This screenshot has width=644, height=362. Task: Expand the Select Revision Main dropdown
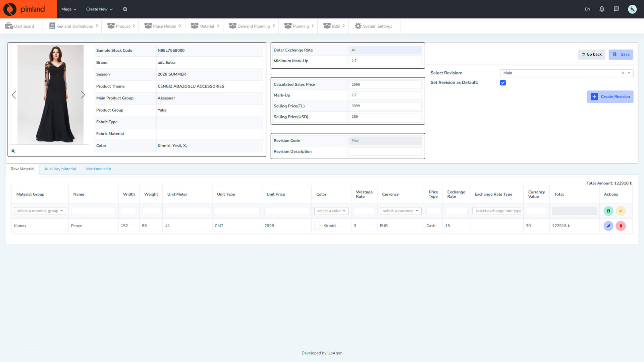click(x=629, y=73)
